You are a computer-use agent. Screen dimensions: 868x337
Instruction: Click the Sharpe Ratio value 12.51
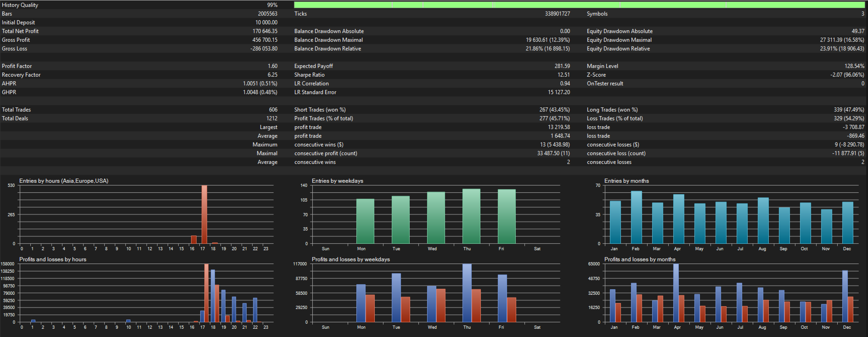pos(564,75)
